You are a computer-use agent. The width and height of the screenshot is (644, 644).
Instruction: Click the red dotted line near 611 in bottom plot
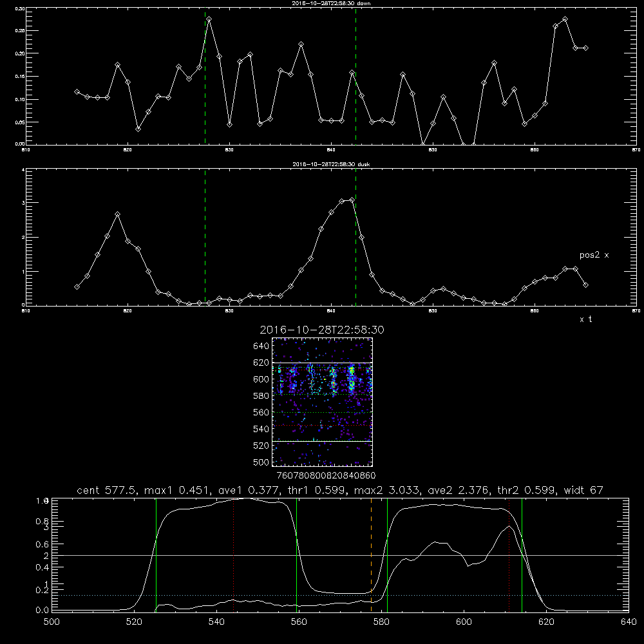click(x=509, y=554)
